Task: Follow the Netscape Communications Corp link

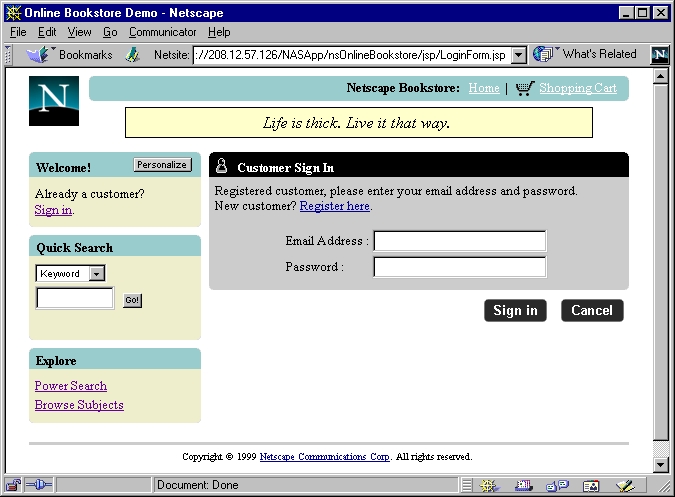Action: [x=325, y=457]
